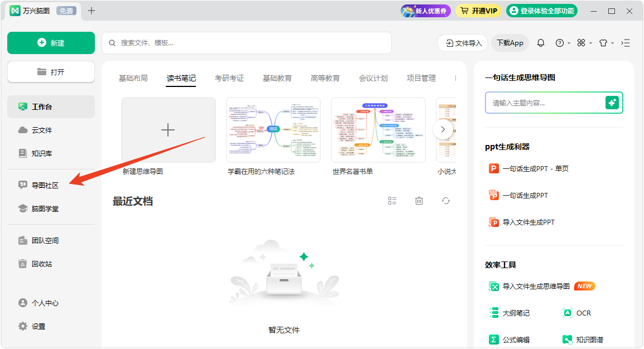The image size is (644, 349).
Task: Open the OCR tool
Action: tap(577, 313)
